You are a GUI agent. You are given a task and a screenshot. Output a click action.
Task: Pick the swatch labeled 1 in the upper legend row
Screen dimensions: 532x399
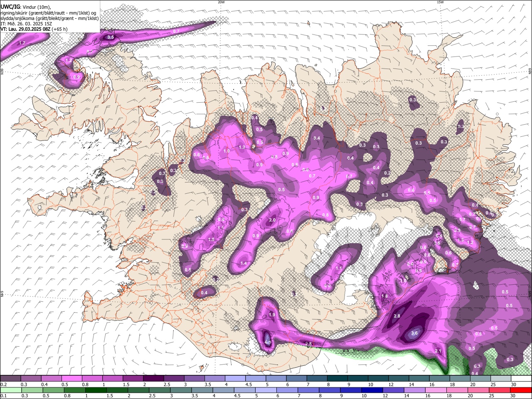[112, 379]
